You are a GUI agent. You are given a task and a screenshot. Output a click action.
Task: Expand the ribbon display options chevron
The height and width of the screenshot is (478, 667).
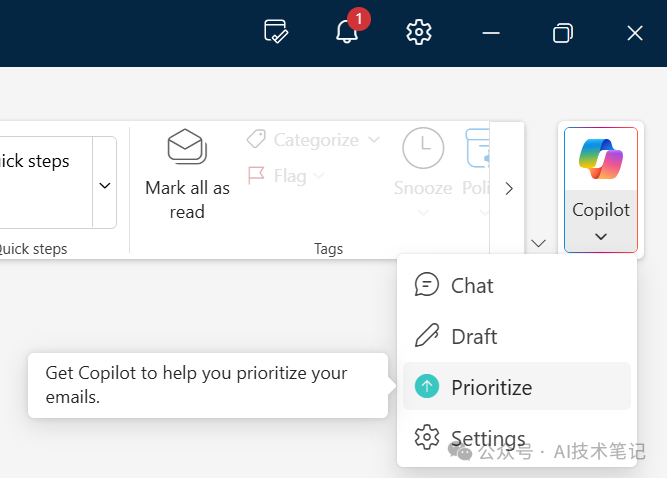click(x=539, y=243)
